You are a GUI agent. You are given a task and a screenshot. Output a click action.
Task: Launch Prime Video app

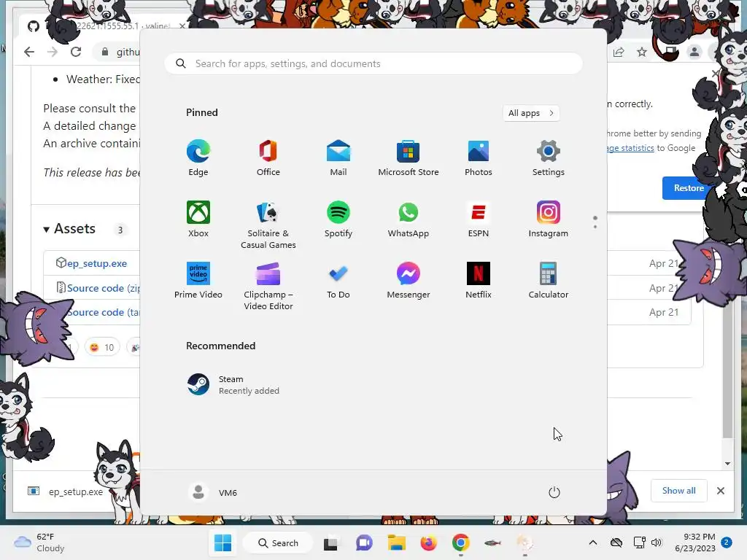(x=198, y=281)
